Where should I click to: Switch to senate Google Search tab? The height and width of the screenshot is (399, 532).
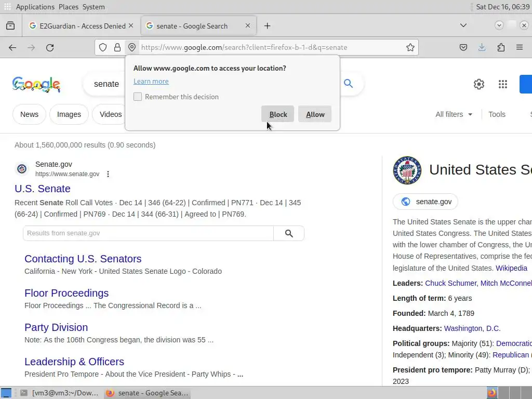point(198,26)
